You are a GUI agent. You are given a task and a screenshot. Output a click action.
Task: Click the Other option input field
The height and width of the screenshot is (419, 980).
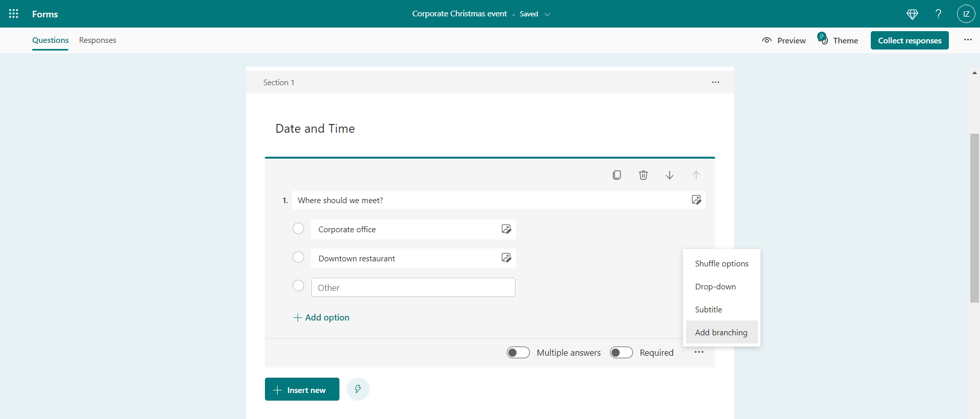pos(413,287)
